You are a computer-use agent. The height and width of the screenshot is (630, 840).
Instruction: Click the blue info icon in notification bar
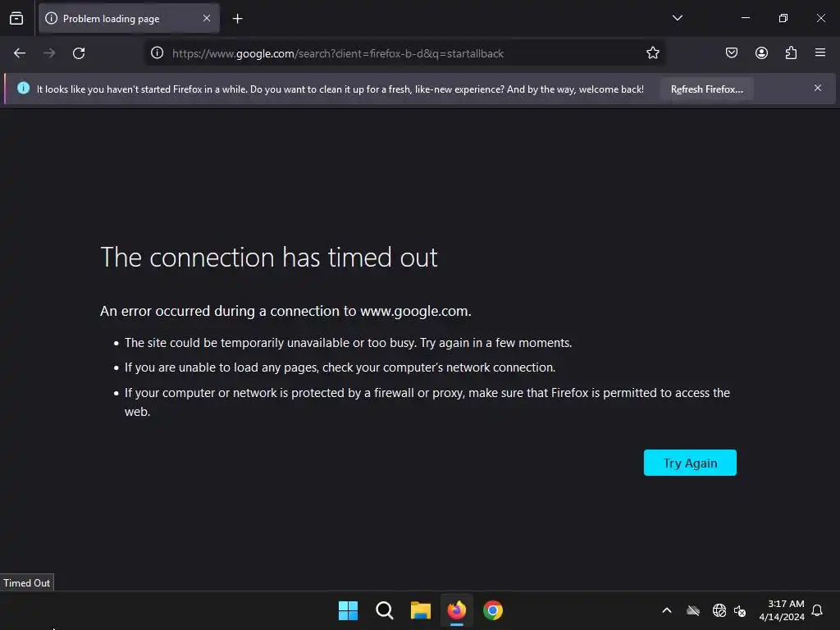pos(24,88)
